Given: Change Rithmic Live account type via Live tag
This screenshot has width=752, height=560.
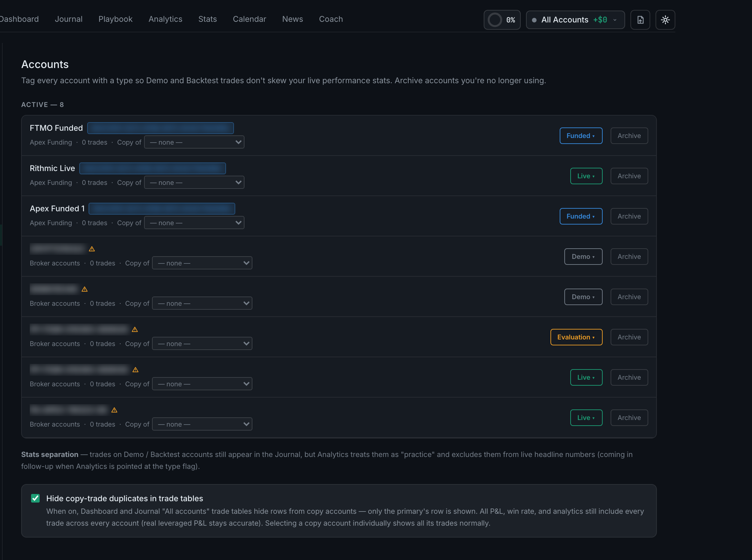Looking at the screenshot, I should tap(586, 176).
